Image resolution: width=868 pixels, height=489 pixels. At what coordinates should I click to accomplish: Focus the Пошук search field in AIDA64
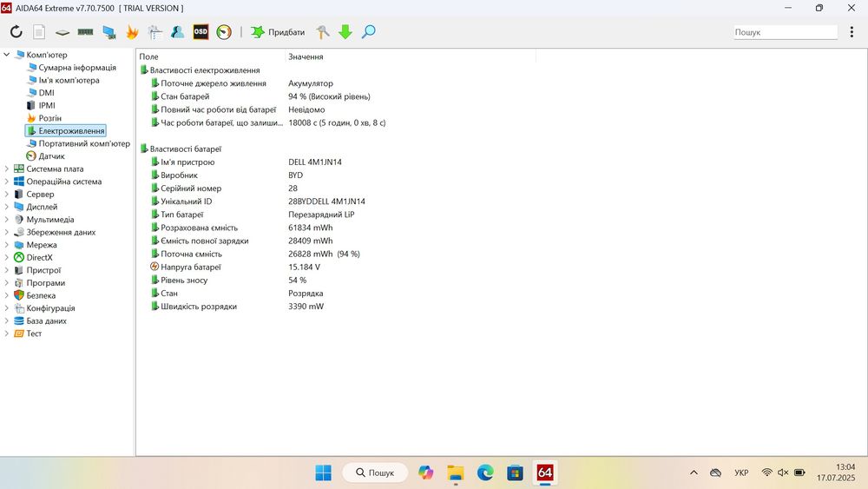[785, 32]
